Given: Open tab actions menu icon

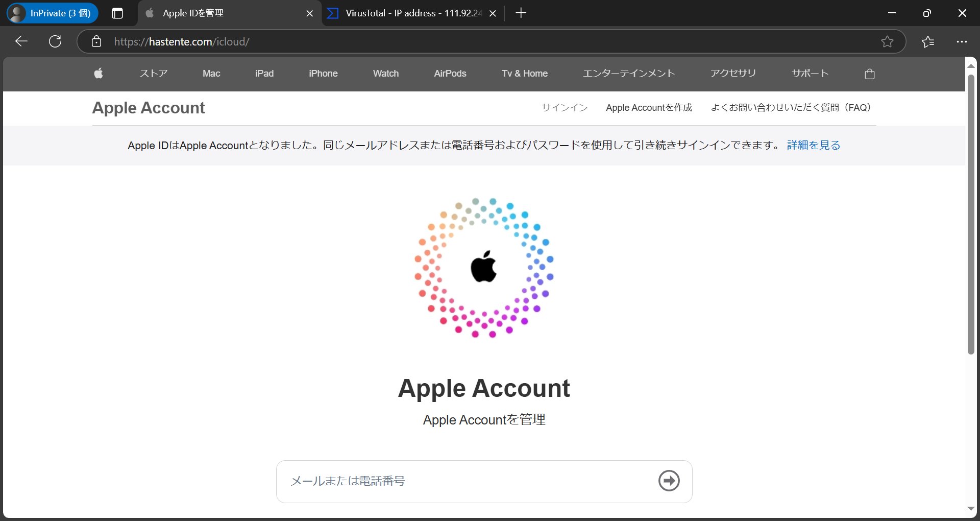Looking at the screenshot, I should (117, 13).
